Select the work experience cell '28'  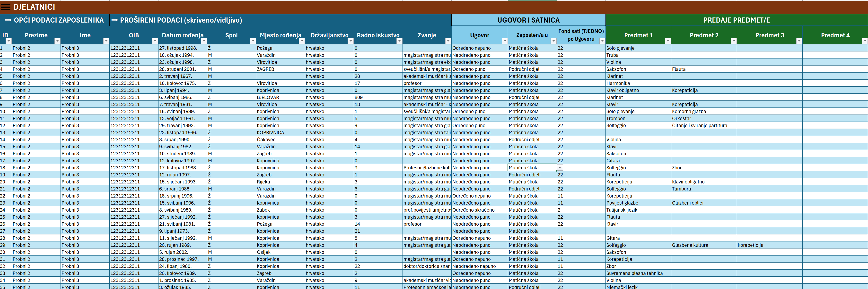378,76
